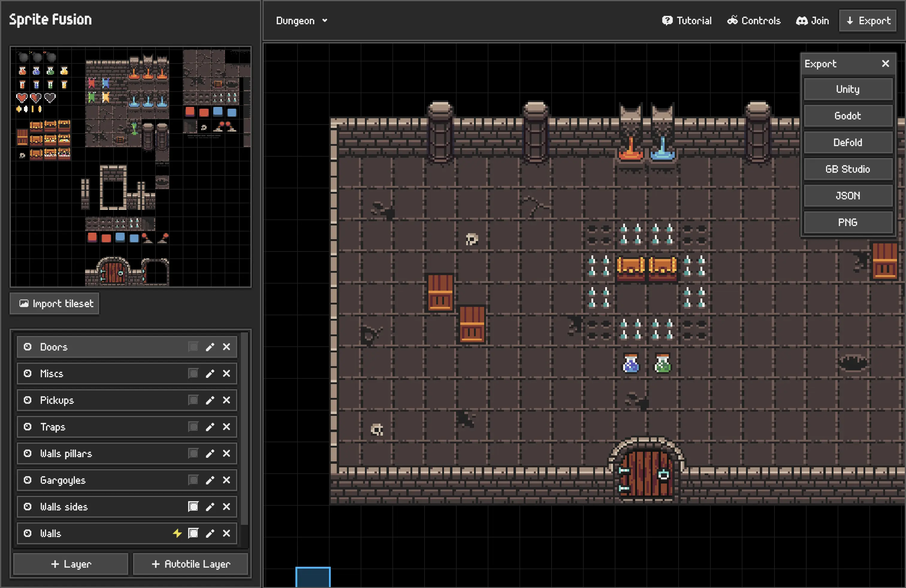906x588 pixels.
Task: Join the Discord community
Action: tap(812, 21)
